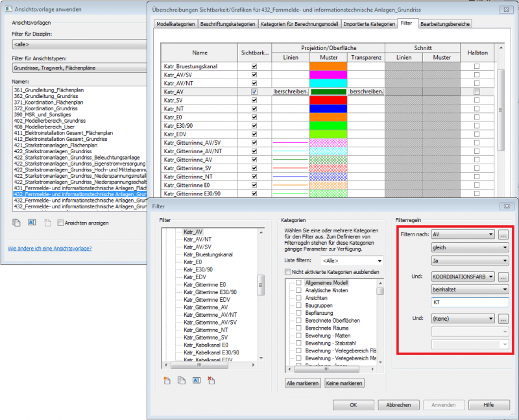519x420 pixels.
Task: Expand the 'Liste filtern' dropdown
Action: (x=352, y=260)
